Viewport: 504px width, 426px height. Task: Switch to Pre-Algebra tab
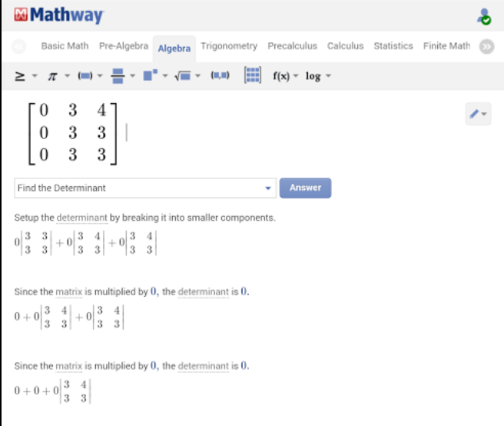click(x=124, y=46)
